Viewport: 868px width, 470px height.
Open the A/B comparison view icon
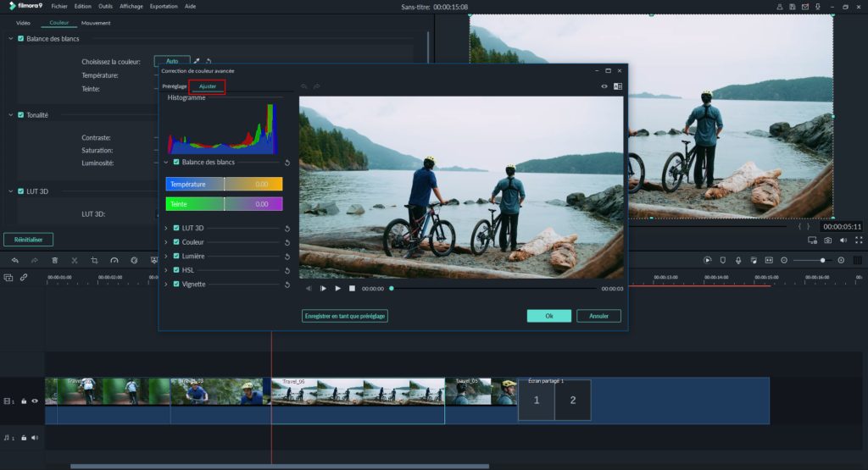[x=618, y=86]
